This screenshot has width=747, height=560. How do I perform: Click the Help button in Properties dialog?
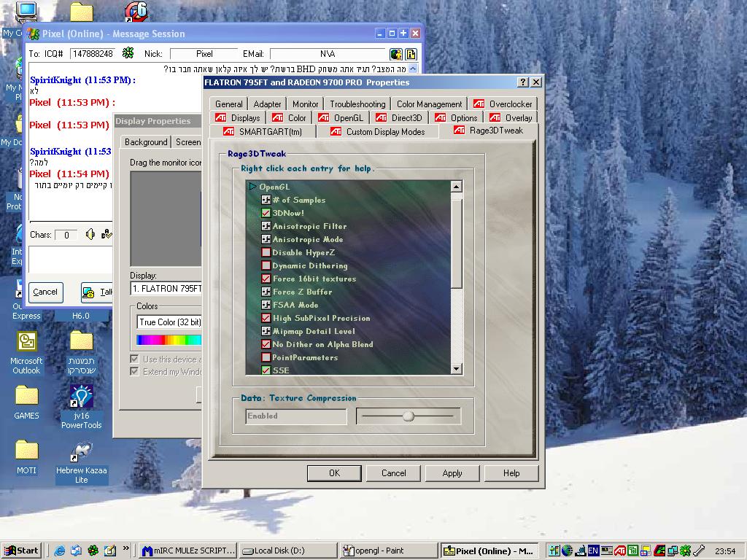pyautogui.click(x=511, y=472)
